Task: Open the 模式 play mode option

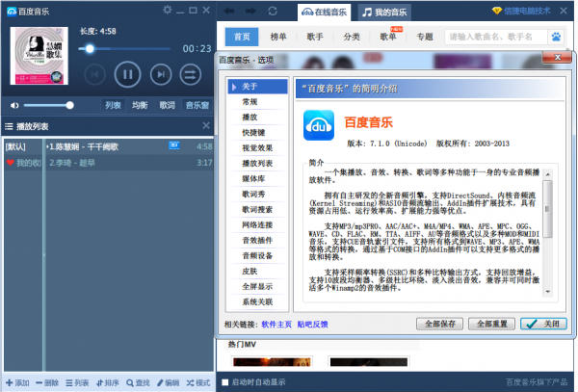Action: (x=197, y=382)
